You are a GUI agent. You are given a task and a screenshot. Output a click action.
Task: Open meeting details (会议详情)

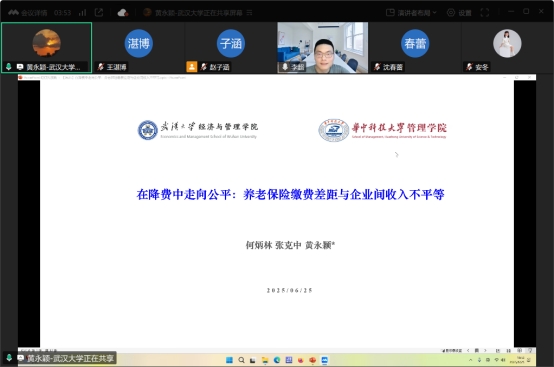tap(28, 13)
